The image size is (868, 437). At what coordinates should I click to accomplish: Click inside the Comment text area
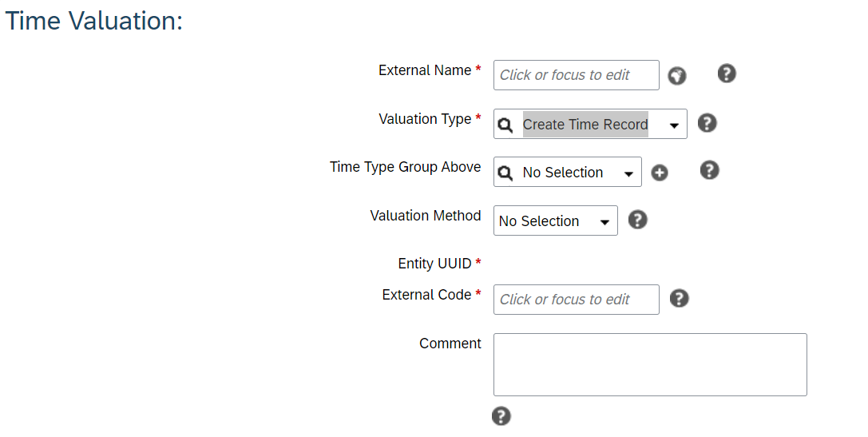pos(650,364)
